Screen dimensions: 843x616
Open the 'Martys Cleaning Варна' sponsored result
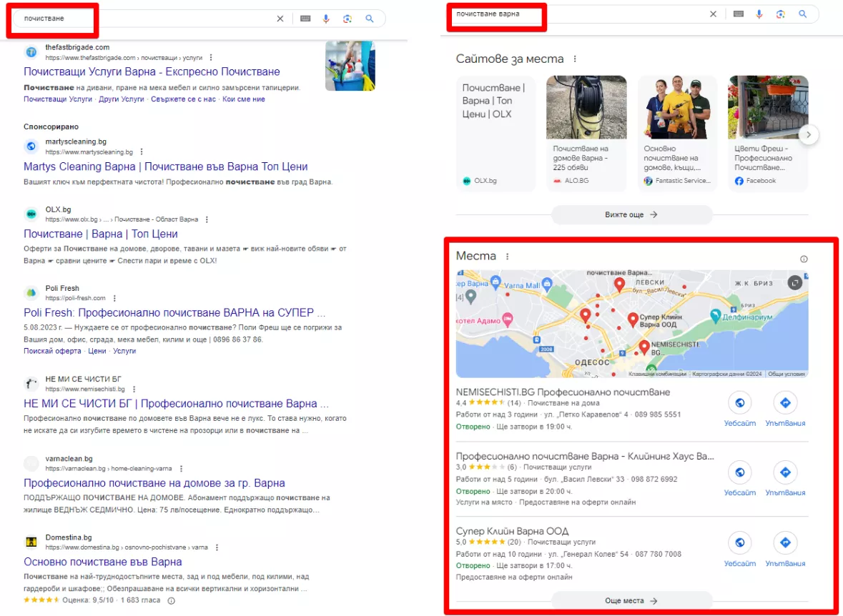[166, 167]
